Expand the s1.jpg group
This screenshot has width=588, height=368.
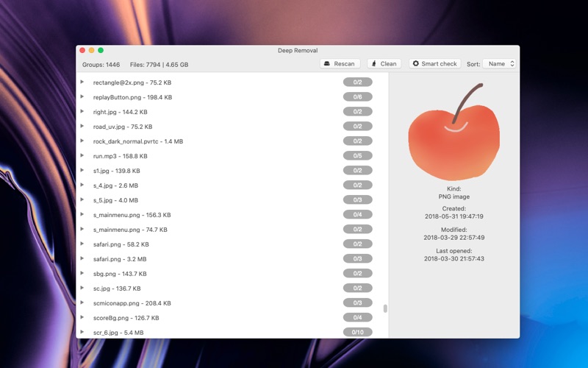point(82,170)
